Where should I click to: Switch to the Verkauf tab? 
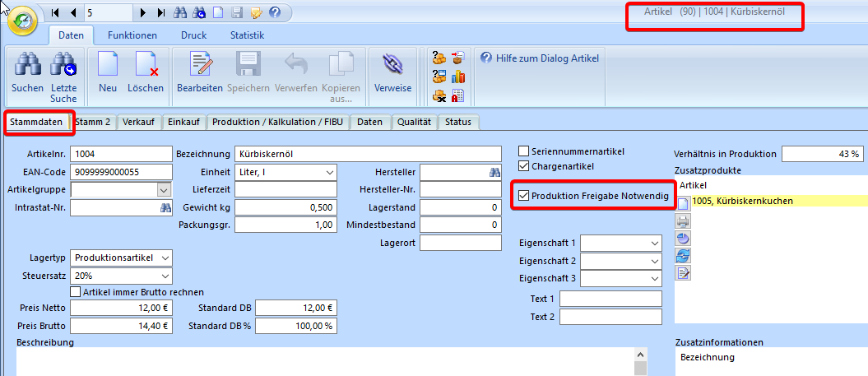139,122
